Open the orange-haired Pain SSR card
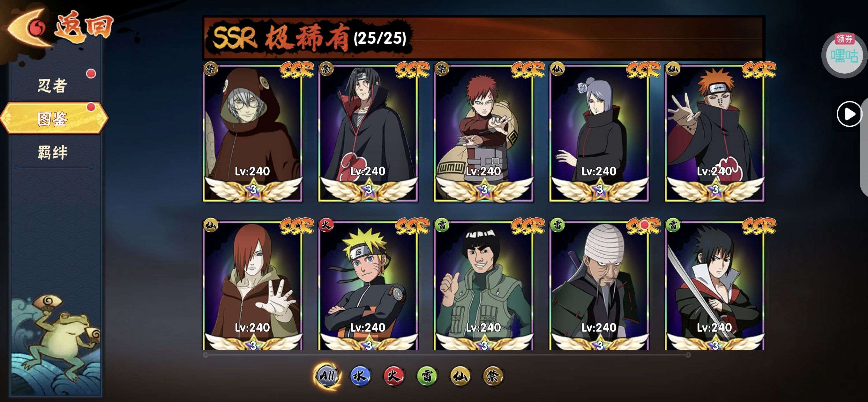This screenshot has height=402, width=868. 715,133
